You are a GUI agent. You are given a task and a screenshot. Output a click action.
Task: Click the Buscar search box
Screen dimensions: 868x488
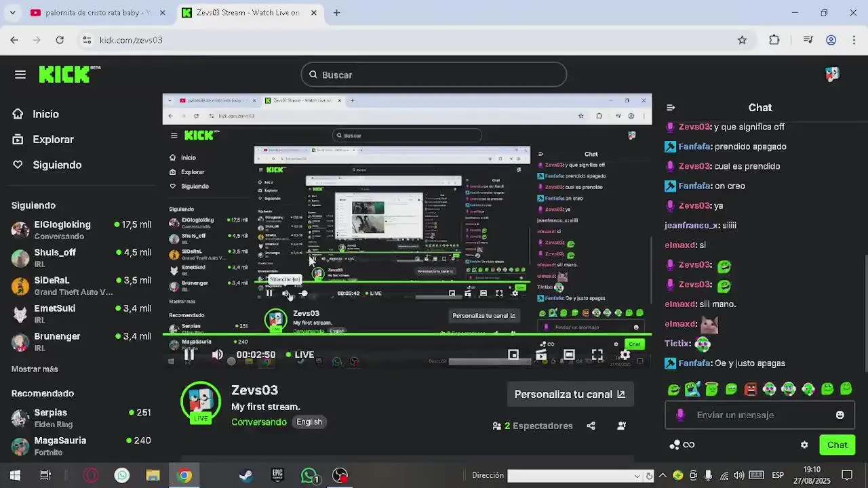tap(434, 75)
